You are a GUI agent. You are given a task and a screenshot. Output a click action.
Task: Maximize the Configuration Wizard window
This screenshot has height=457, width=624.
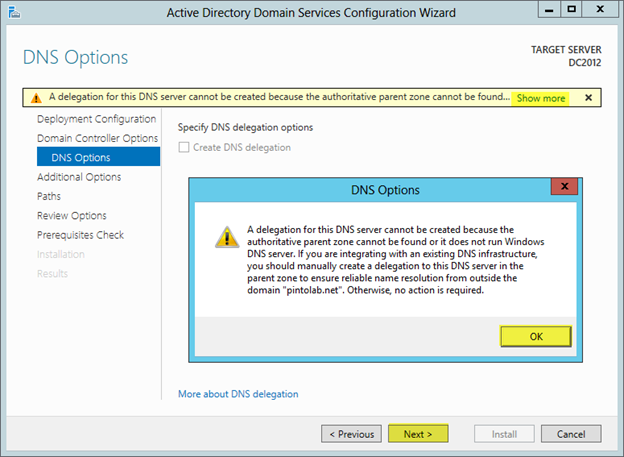coord(571,11)
